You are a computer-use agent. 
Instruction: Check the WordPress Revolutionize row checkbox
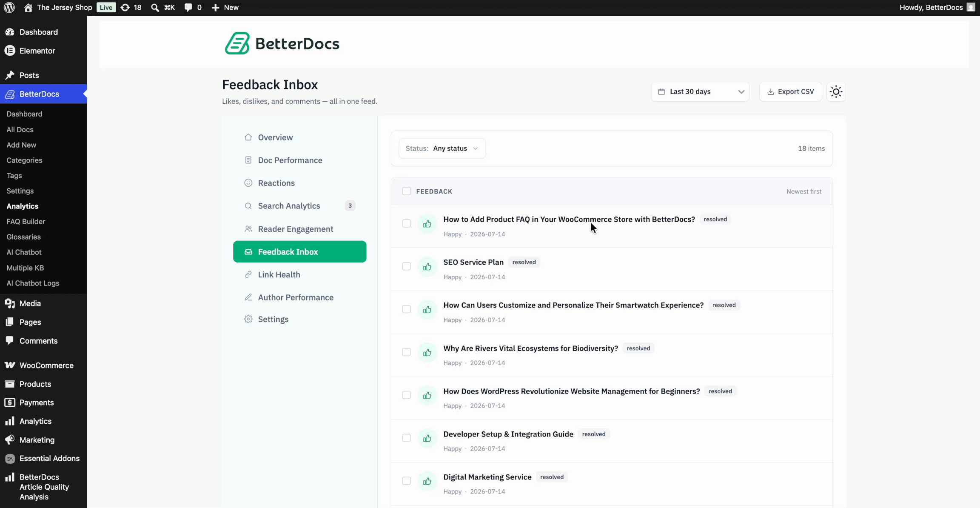(x=406, y=395)
